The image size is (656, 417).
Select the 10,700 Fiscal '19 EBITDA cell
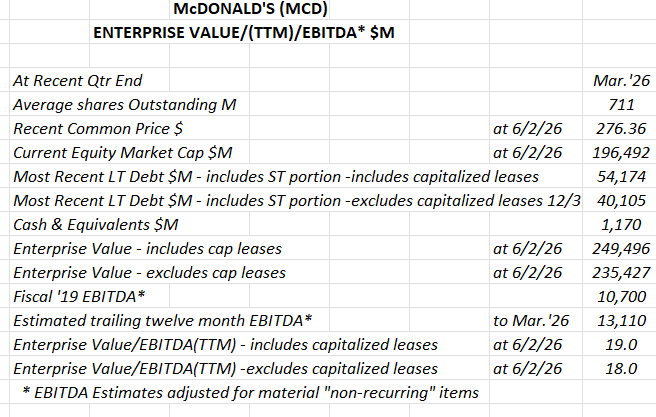621,297
